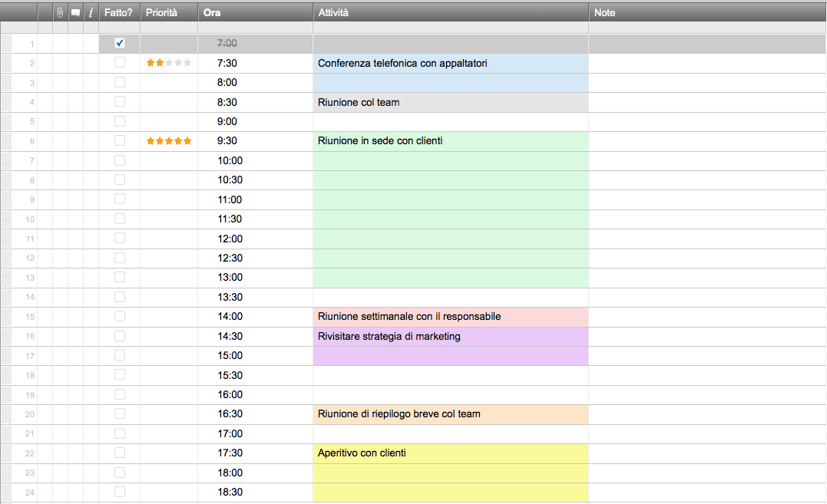
Task: Select the 'Conferenza telefonica con appaltatori' cell
Action: point(451,63)
